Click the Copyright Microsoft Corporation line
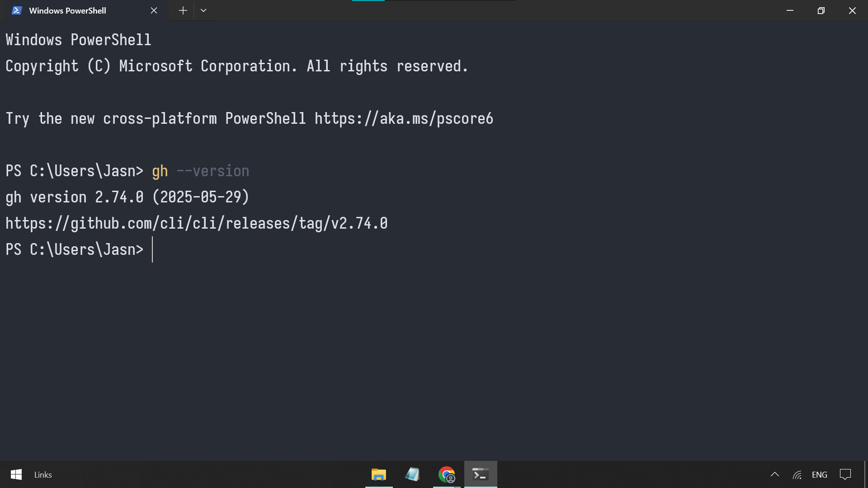 237,66
